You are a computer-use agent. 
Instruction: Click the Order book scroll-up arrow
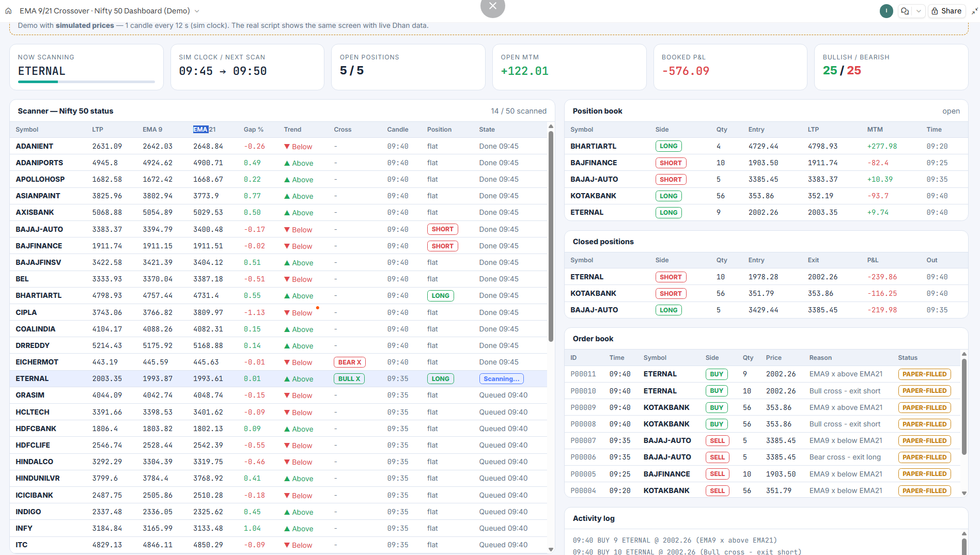pyautogui.click(x=964, y=354)
